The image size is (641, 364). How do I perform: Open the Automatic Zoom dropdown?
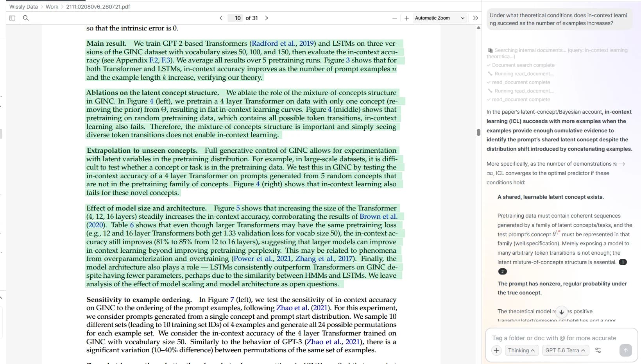pyautogui.click(x=440, y=18)
